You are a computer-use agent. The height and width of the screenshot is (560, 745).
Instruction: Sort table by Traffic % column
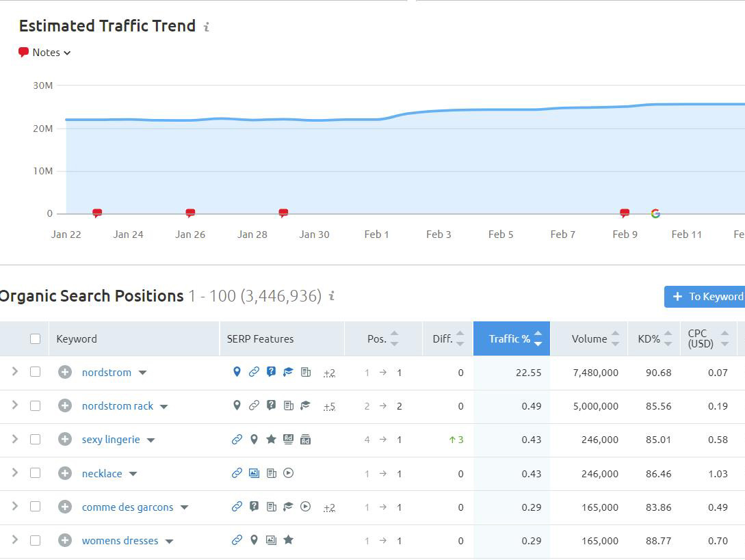(510, 338)
